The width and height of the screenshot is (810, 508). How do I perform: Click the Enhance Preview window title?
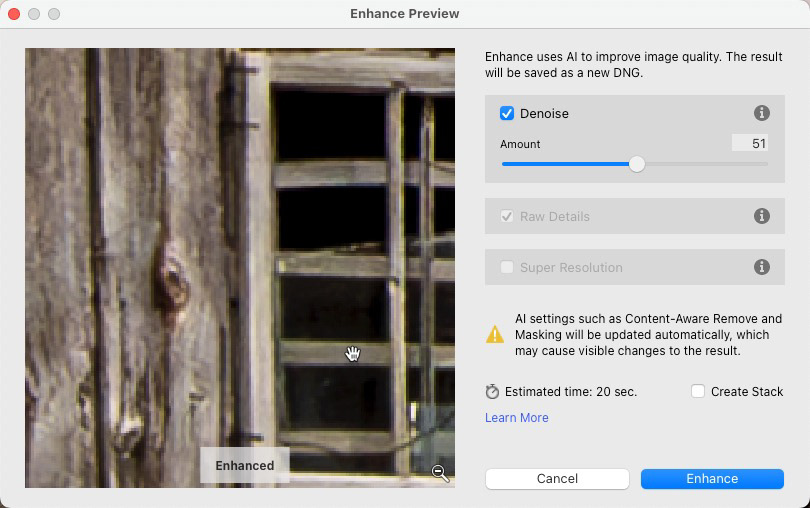tap(404, 13)
